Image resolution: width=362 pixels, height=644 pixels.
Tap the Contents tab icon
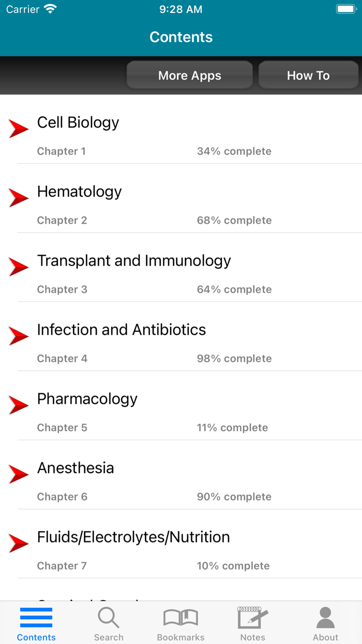[36, 618]
